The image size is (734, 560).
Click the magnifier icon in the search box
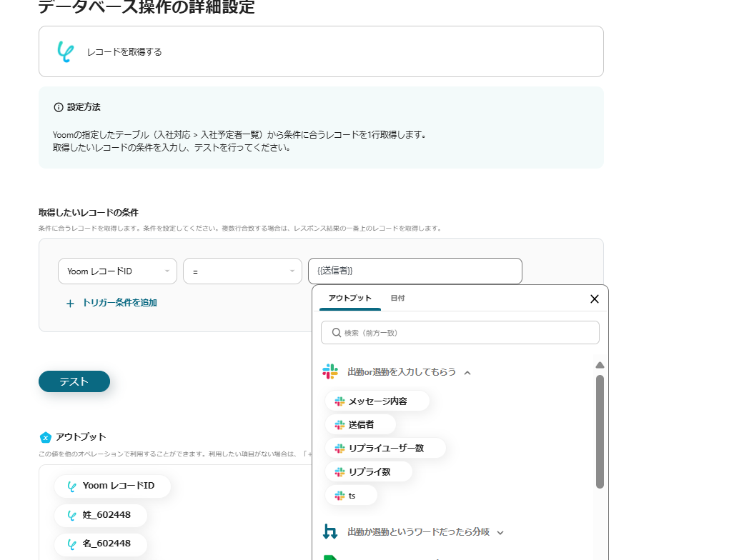coord(336,333)
